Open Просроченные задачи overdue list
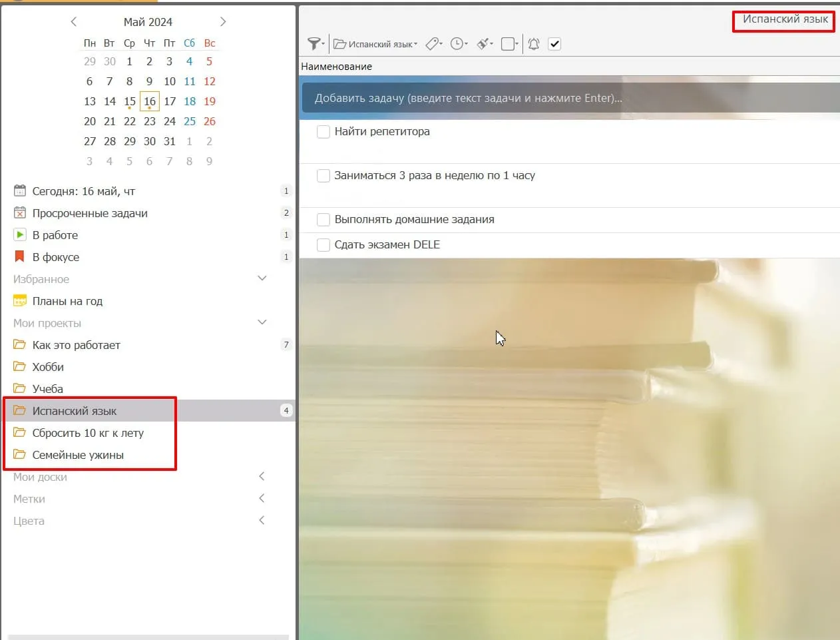840x640 pixels. click(90, 213)
